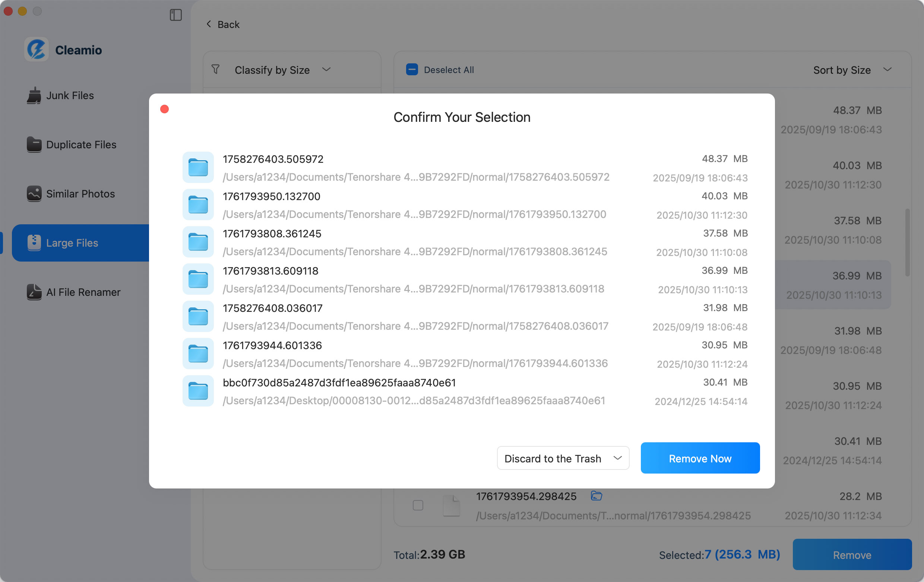The height and width of the screenshot is (582, 924).
Task: Select the Duplicate Files icon in sidebar
Action: (34, 145)
